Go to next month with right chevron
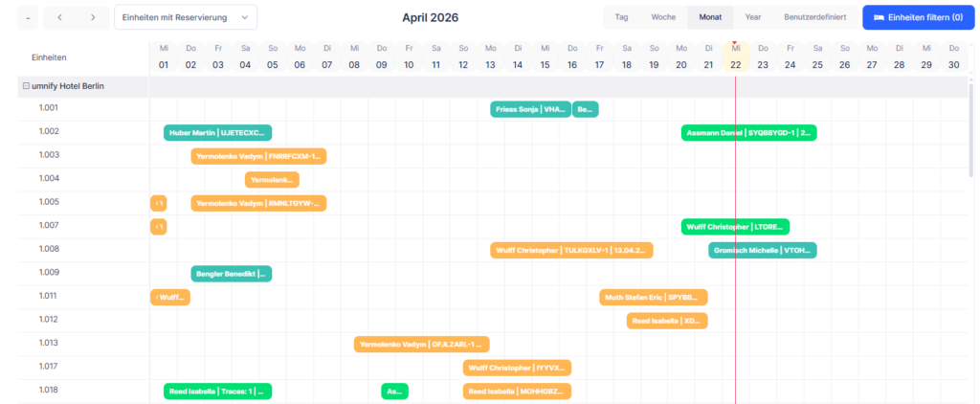The width and height of the screenshot is (980, 404). 93,17
